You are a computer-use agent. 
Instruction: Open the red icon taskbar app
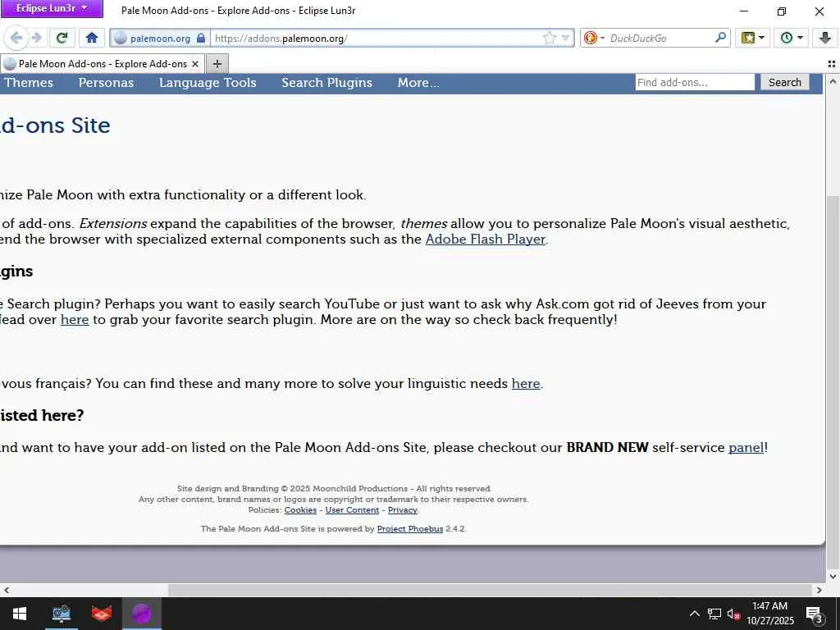(x=101, y=614)
